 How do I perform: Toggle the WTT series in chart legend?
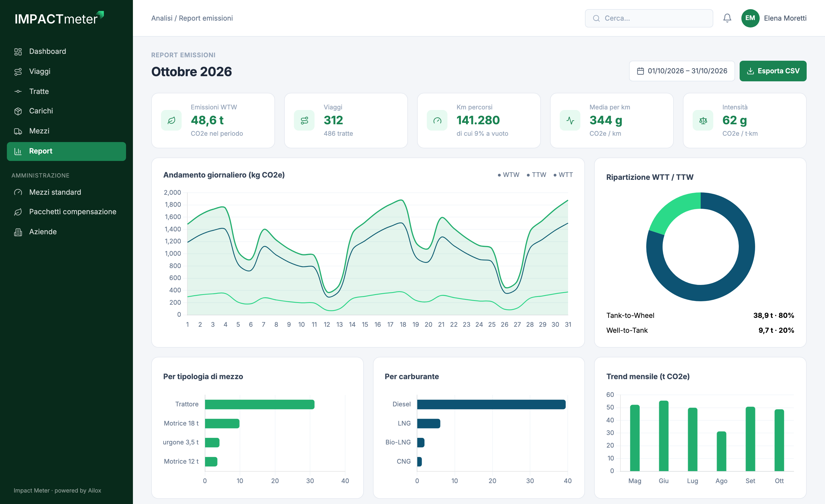pyautogui.click(x=563, y=175)
